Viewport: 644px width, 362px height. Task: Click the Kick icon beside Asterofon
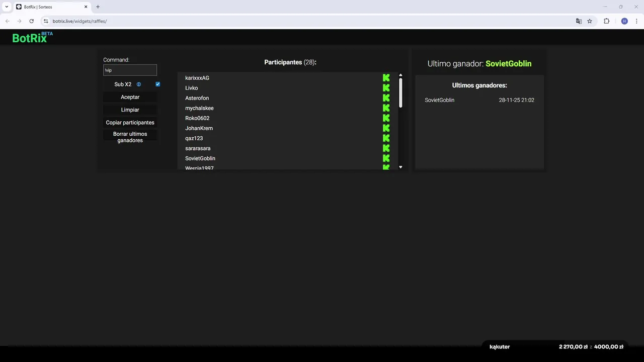coord(386,98)
